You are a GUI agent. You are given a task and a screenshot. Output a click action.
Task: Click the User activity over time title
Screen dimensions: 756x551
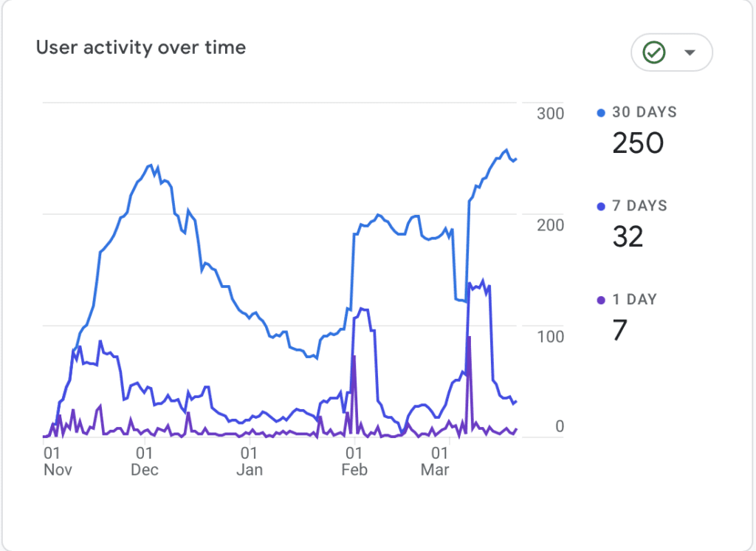[140, 47]
